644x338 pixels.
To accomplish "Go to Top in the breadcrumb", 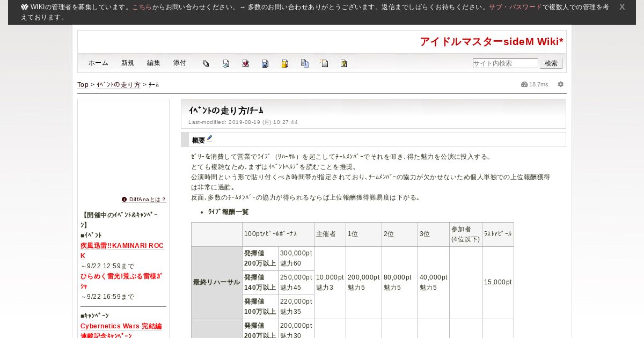I will click(x=83, y=85).
